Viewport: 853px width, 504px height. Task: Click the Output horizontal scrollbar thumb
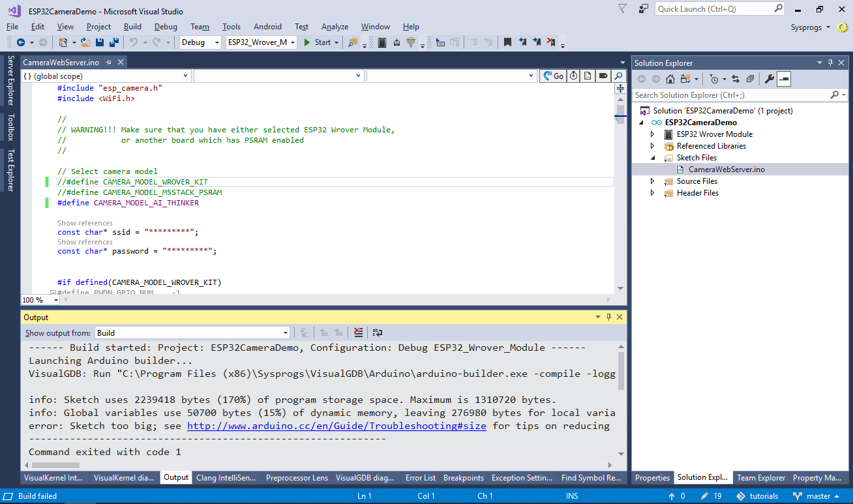click(56, 465)
